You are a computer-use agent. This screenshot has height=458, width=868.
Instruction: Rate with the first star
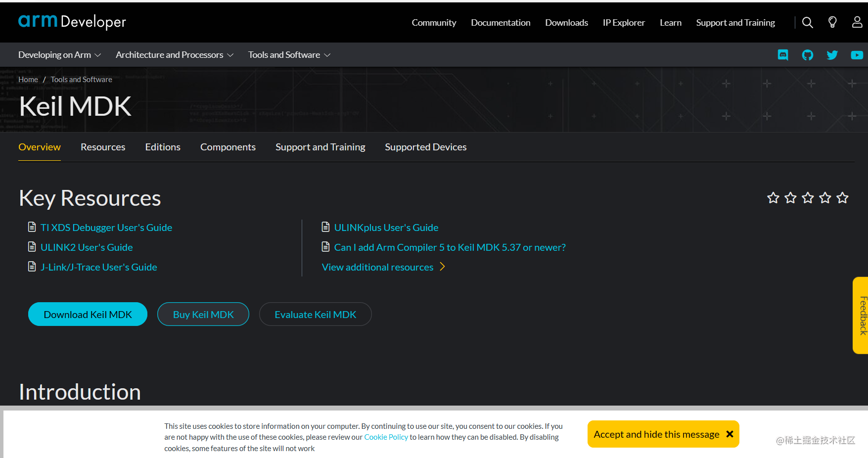pyautogui.click(x=773, y=198)
